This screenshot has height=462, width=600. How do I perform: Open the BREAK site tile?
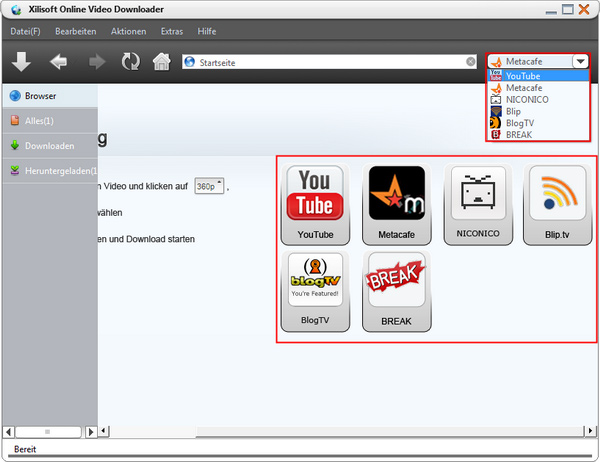click(396, 291)
